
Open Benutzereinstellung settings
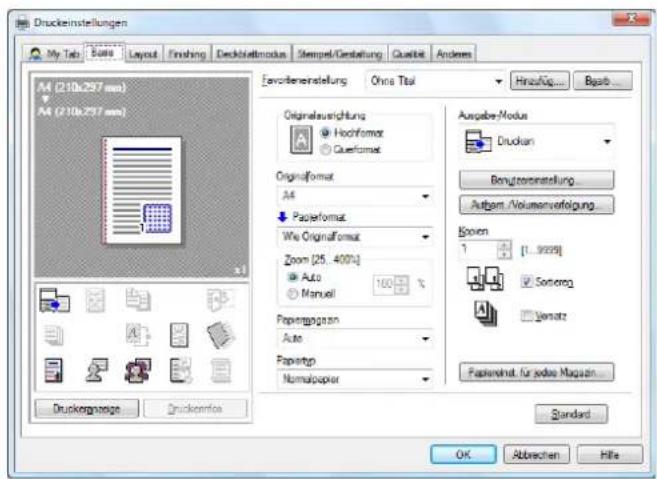tap(537, 180)
